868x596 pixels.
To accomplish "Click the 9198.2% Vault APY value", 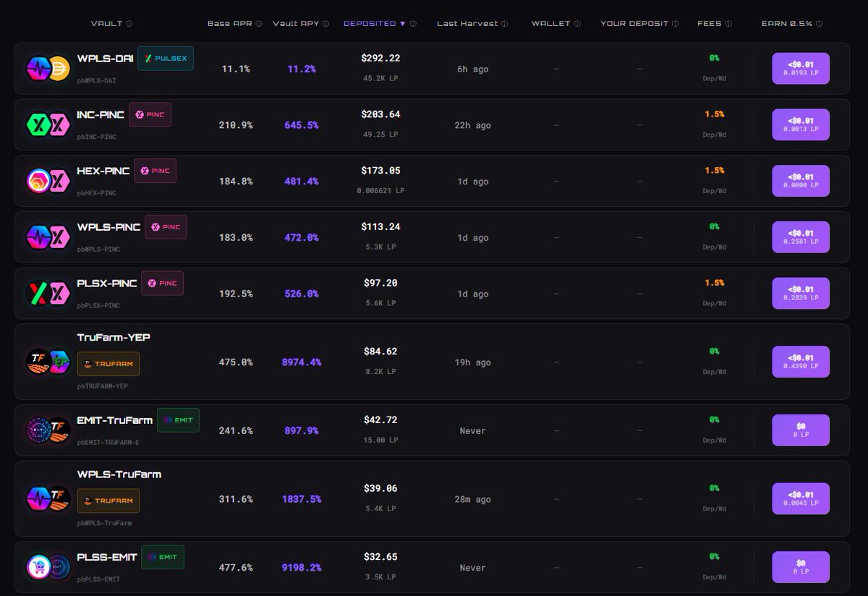I will [x=302, y=568].
